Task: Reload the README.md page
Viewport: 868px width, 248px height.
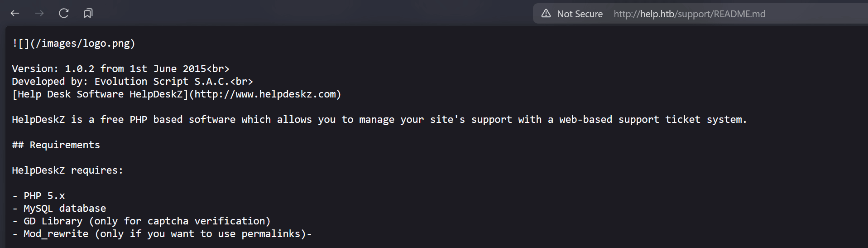Action: pos(64,14)
